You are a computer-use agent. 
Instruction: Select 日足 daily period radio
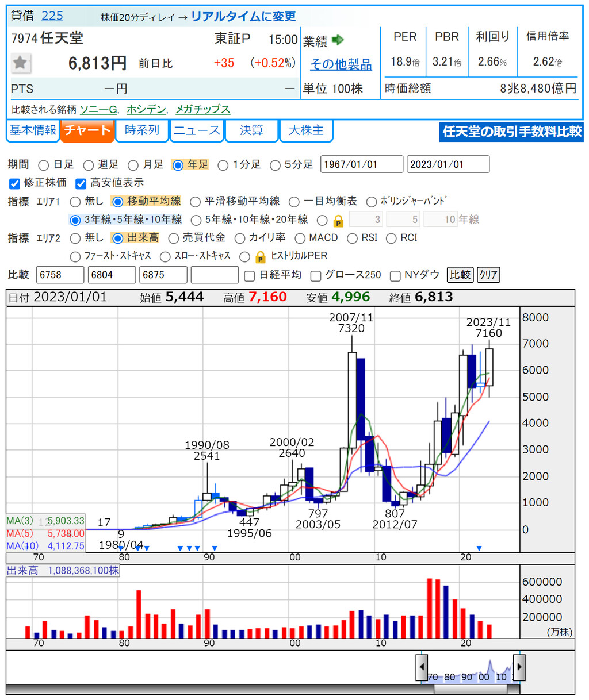[x=43, y=165]
